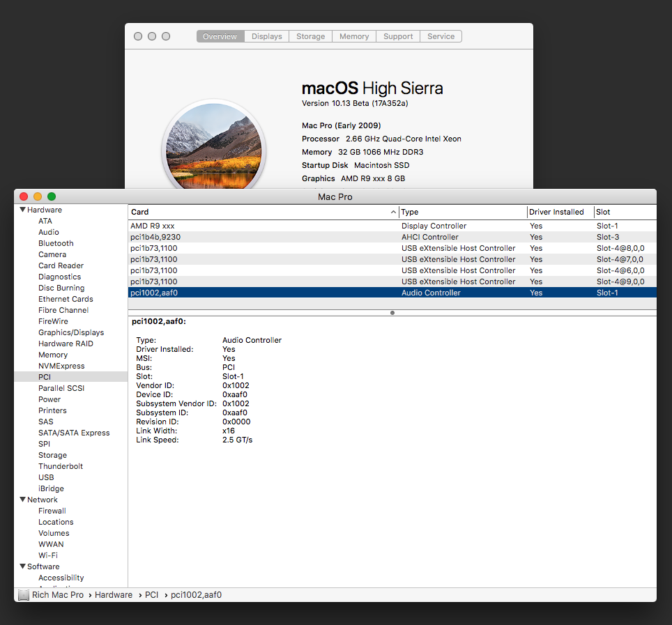The height and width of the screenshot is (625, 672).
Task: Sort by the Card column header
Action: (263, 212)
